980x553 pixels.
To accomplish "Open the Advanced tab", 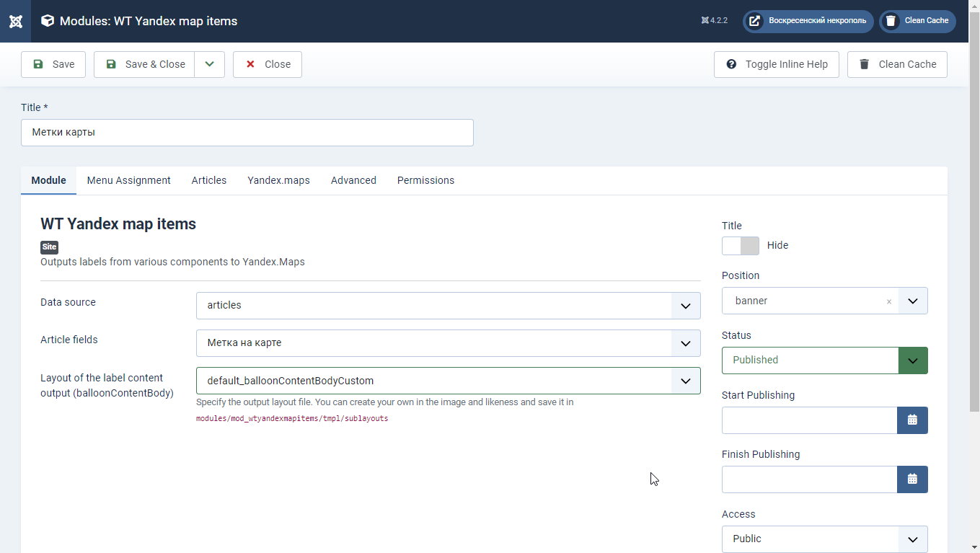I will (353, 180).
